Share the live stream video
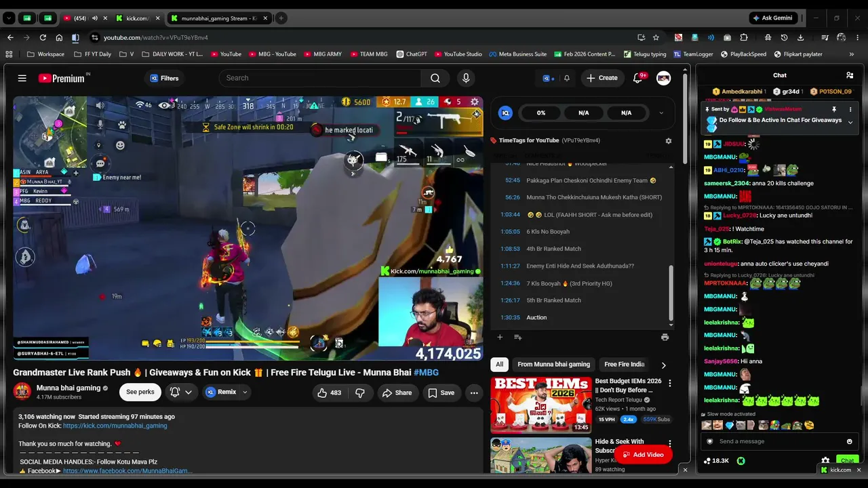 click(x=397, y=392)
